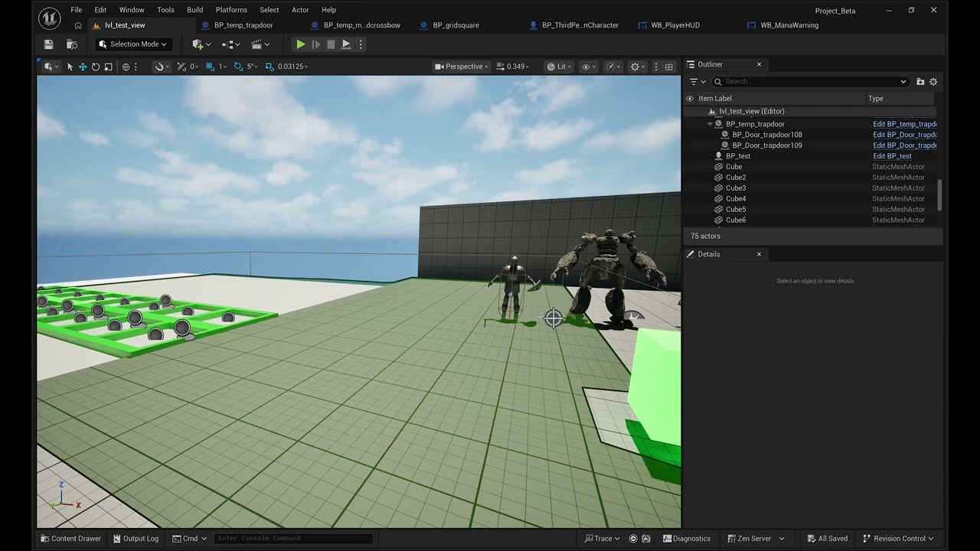980x551 pixels.
Task: Open the Cinematics clapperboard dropdown
Action: coord(261,44)
